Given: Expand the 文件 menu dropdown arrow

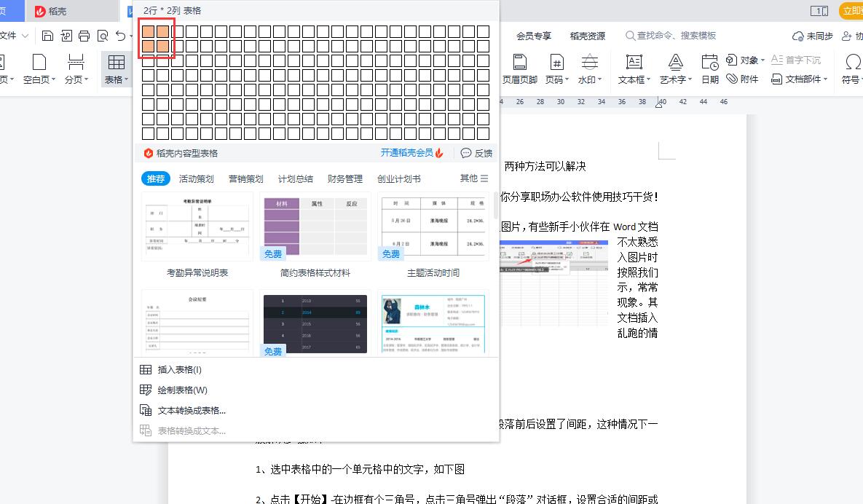Looking at the screenshot, I should [25, 36].
